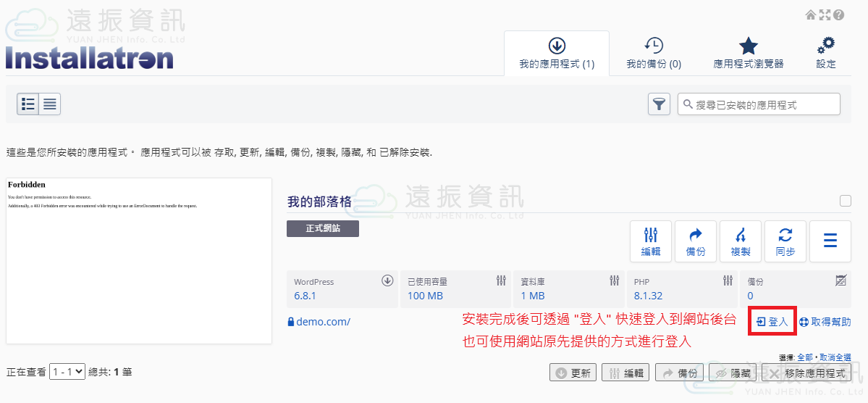Viewport: 868px width, 403px height.
Task: Tick the checkbox for 我的部落格
Action: pyautogui.click(x=845, y=201)
